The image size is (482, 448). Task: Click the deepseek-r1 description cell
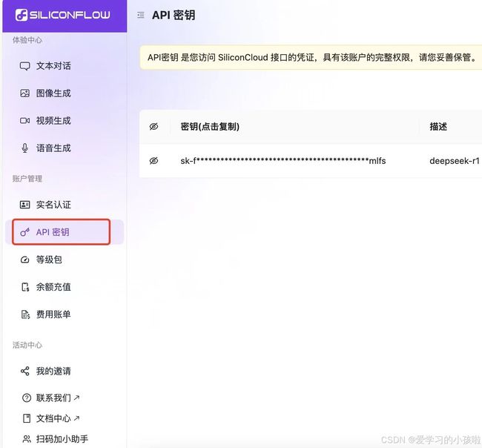[x=455, y=161]
